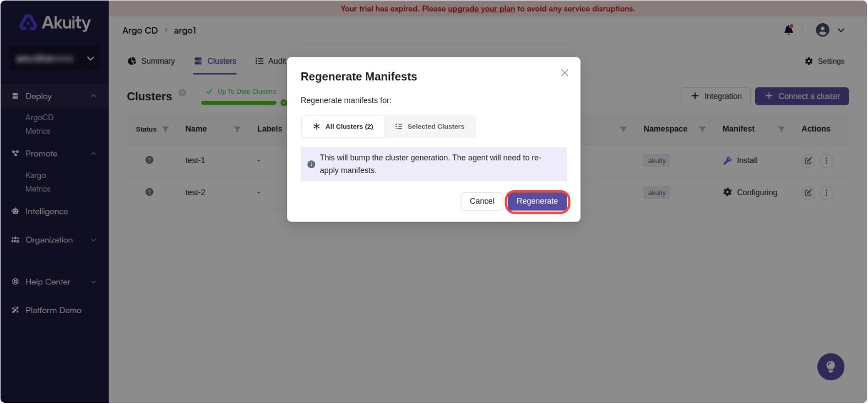Screen dimensions: 868x404
Task: Switch to the Summary tab
Action: (x=151, y=61)
